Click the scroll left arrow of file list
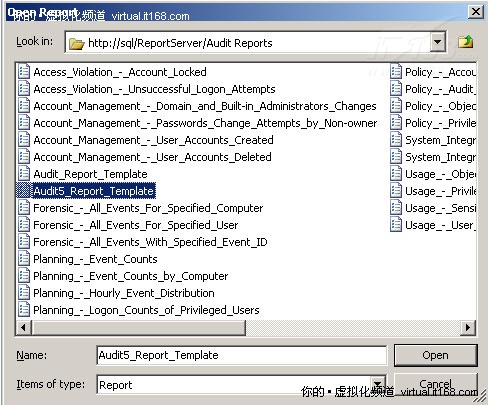This screenshot has width=488, height=405. coord(23,328)
